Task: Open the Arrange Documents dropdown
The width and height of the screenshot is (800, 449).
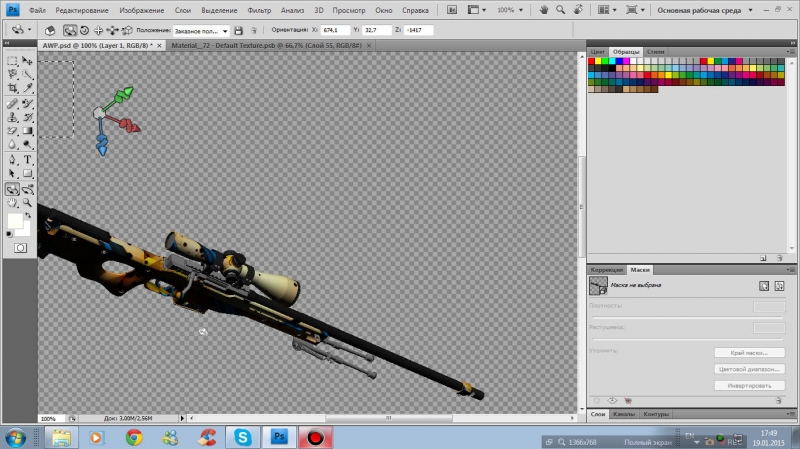Action: pyautogui.click(x=607, y=10)
